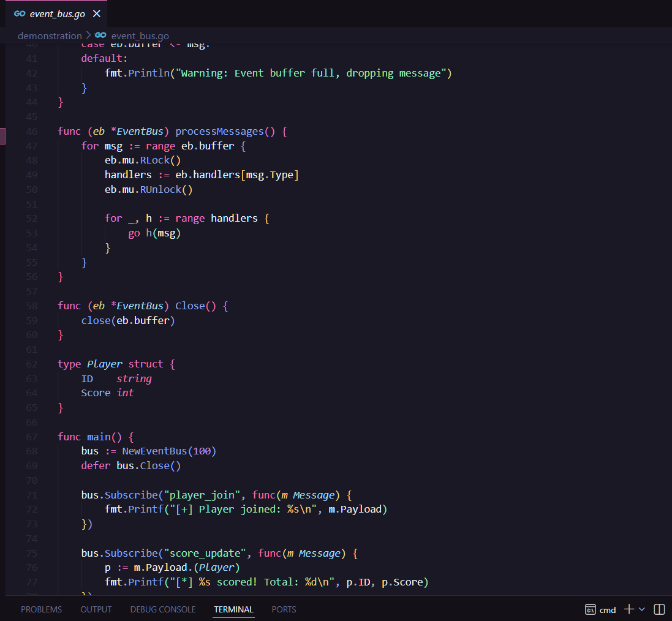Viewport: 672px width, 621px height.
Task: Click the Score int field line
Action: [108, 393]
